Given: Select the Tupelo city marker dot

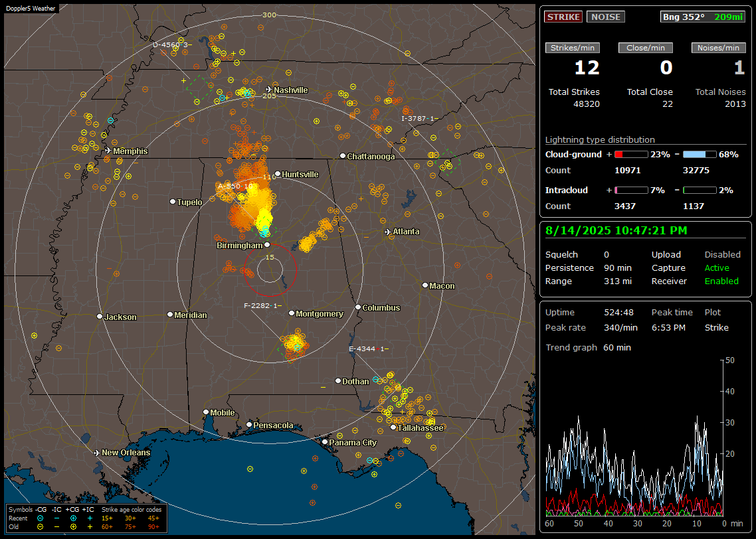Looking at the screenshot, I should pyautogui.click(x=173, y=201).
